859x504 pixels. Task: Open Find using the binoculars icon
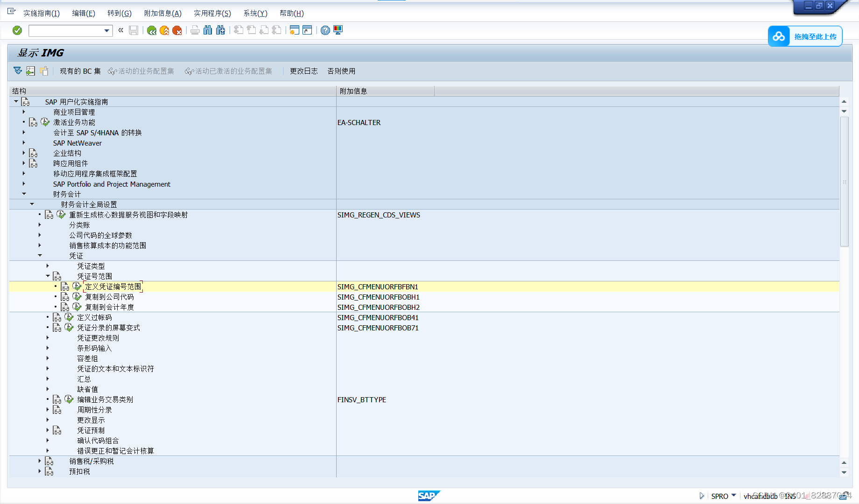(x=207, y=30)
